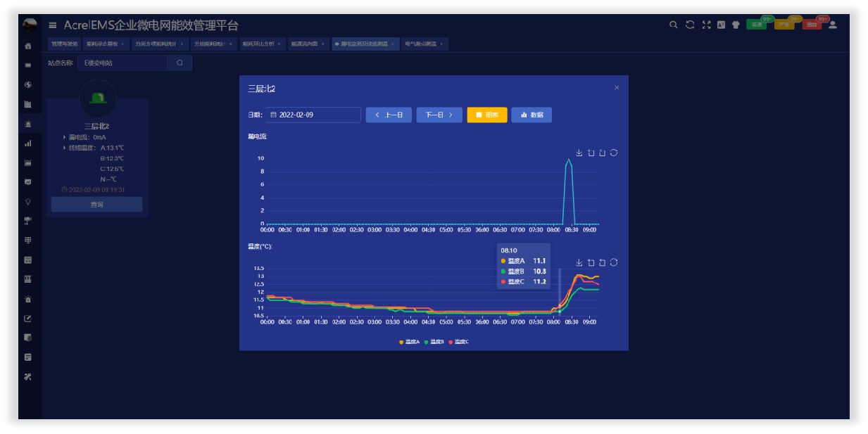Click the hamburger menu icon beside AcrelEMS title
868x434 pixels.
pos(53,25)
